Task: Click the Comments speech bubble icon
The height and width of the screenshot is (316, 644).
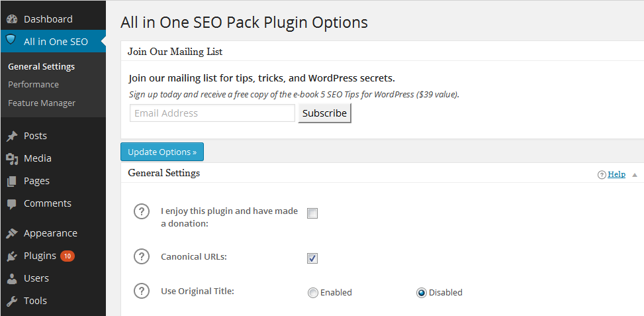Action: point(11,203)
